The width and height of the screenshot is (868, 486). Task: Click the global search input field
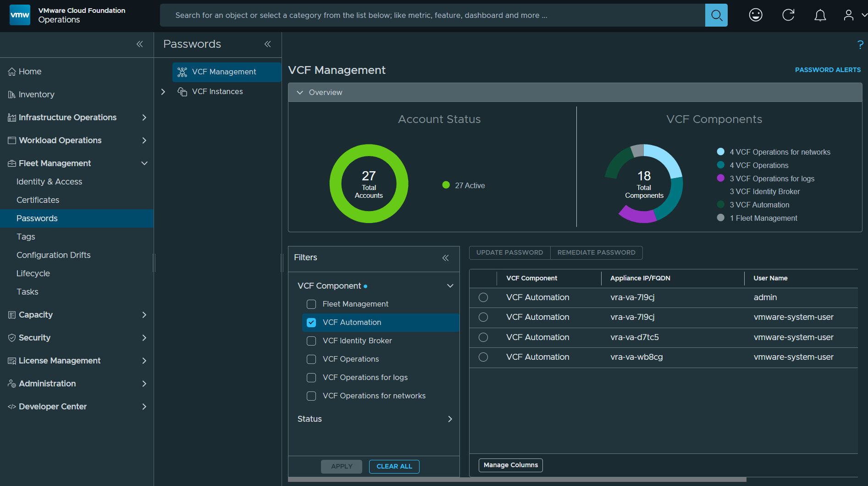[432, 15]
